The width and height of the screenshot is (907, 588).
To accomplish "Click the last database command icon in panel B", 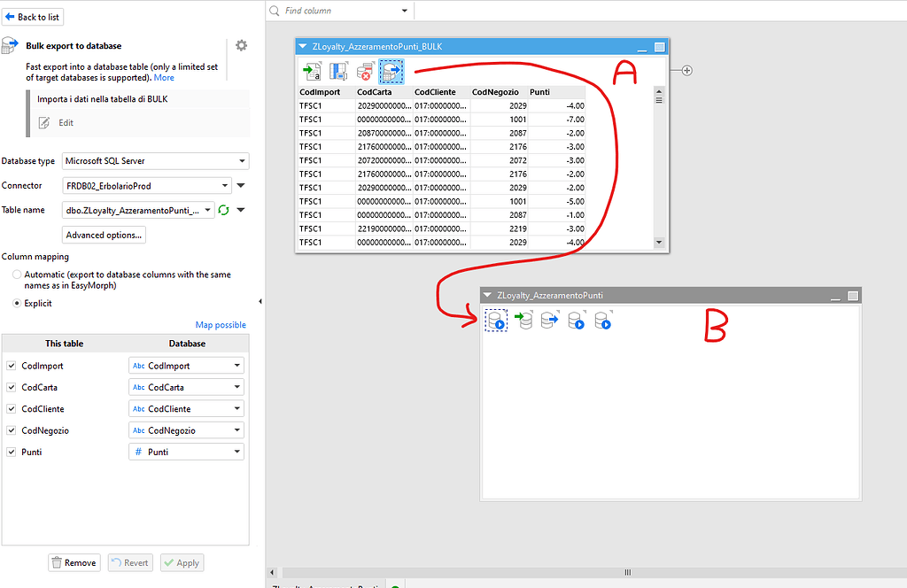I will coord(601,321).
